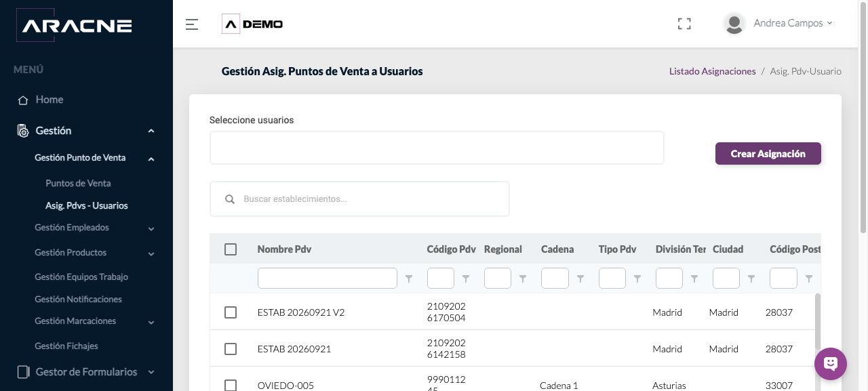The width and height of the screenshot is (868, 391).
Task: Click the Regional filter input
Action: (498, 279)
